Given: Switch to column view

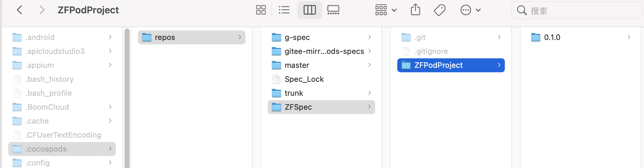Looking at the screenshot, I should pos(310,10).
